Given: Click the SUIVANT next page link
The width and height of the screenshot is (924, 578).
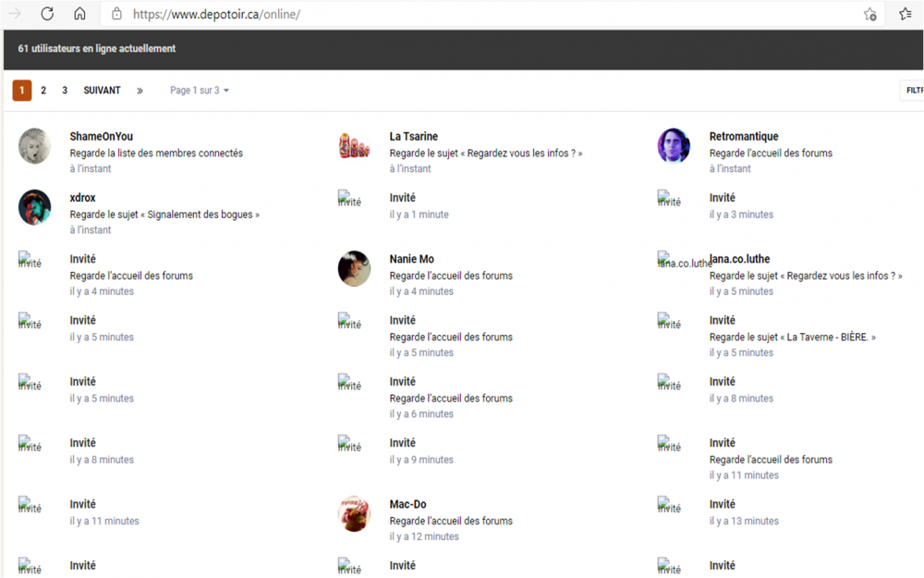Looking at the screenshot, I should click(x=102, y=91).
